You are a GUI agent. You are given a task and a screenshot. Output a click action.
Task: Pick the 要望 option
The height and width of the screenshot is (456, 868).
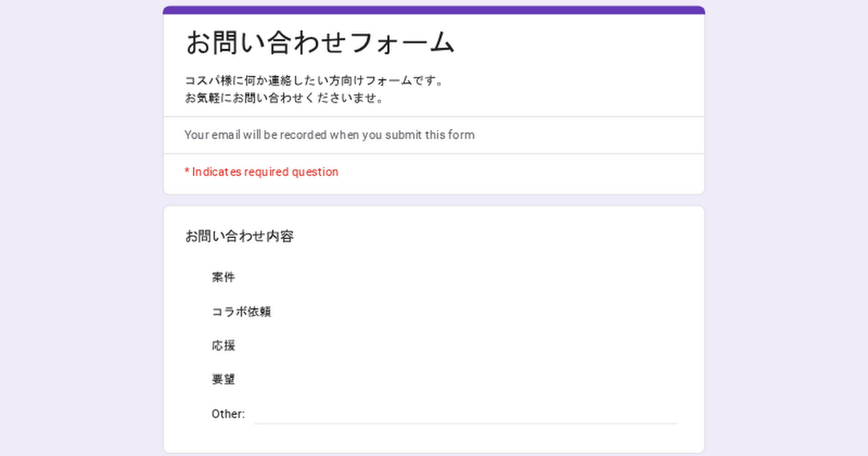pos(224,380)
